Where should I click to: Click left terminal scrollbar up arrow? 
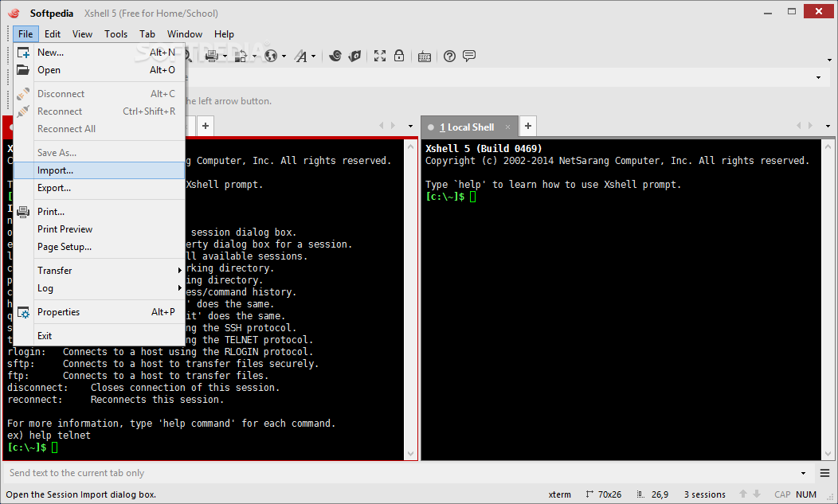tap(410, 146)
